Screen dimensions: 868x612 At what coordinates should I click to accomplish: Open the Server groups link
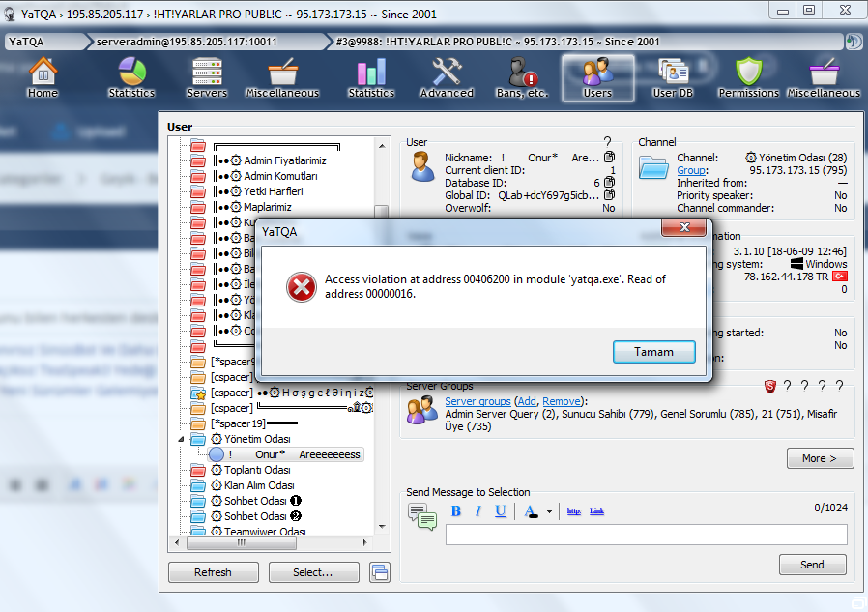tap(477, 401)
